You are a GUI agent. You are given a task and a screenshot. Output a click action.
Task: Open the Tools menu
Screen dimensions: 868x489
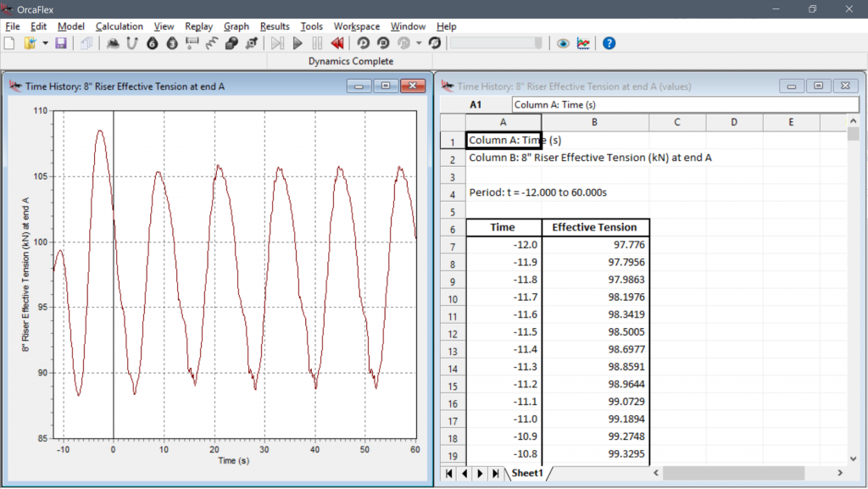pyautogui.click(x=312, y=26)
